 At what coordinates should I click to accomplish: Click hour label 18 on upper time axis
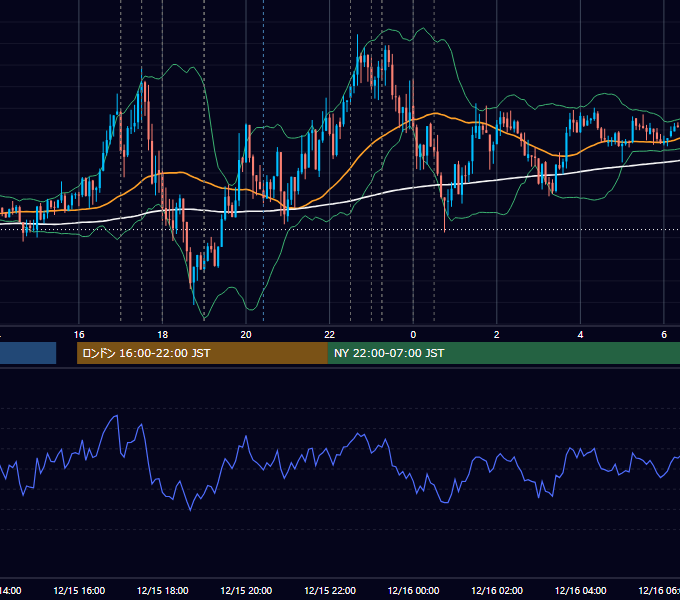coord(162,335)
